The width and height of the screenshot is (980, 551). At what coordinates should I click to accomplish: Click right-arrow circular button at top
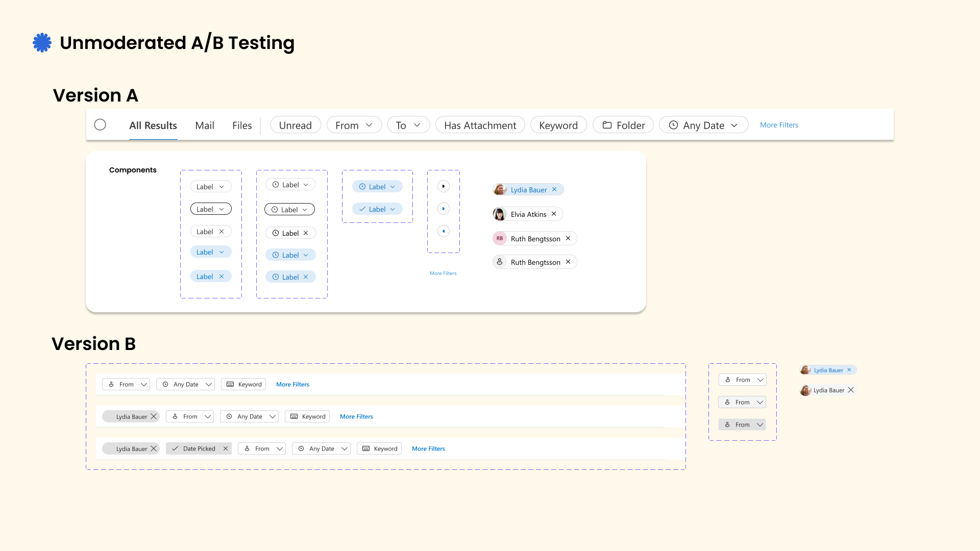[444, 186]
